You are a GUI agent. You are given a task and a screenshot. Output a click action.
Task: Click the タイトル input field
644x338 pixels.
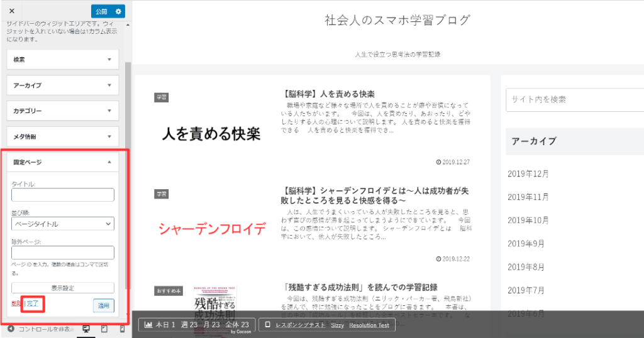coord(62,195)
